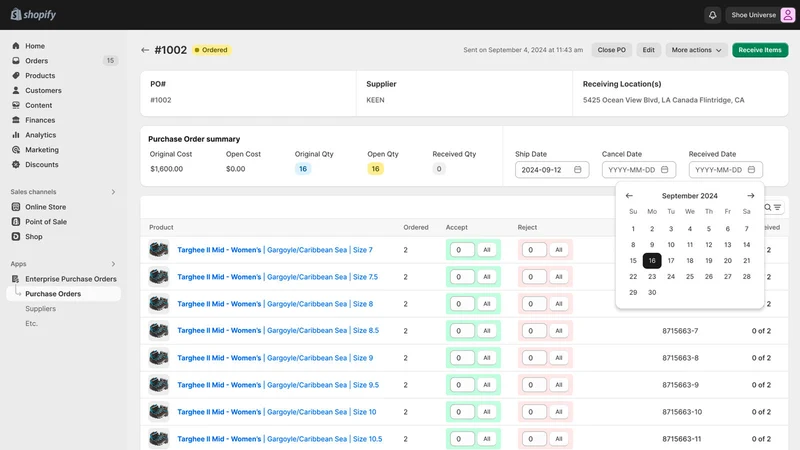Click Size 7 product thumbnail
Screen dimensions: 800x450
click(159, 249)
